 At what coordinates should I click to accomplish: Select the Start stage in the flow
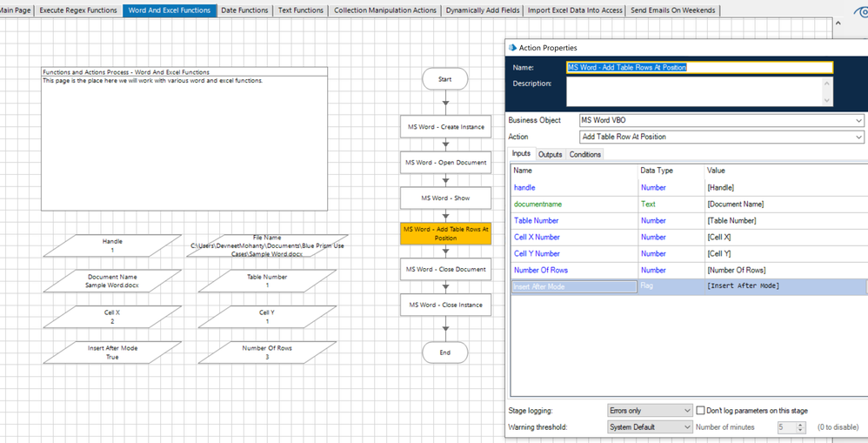tap(444, 79)
